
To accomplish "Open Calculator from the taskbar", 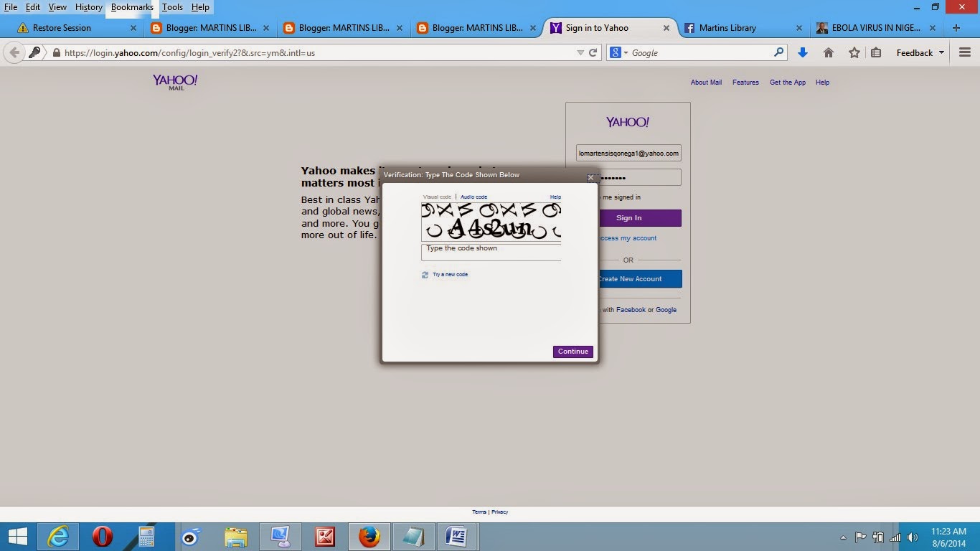I will pos(146,537).
